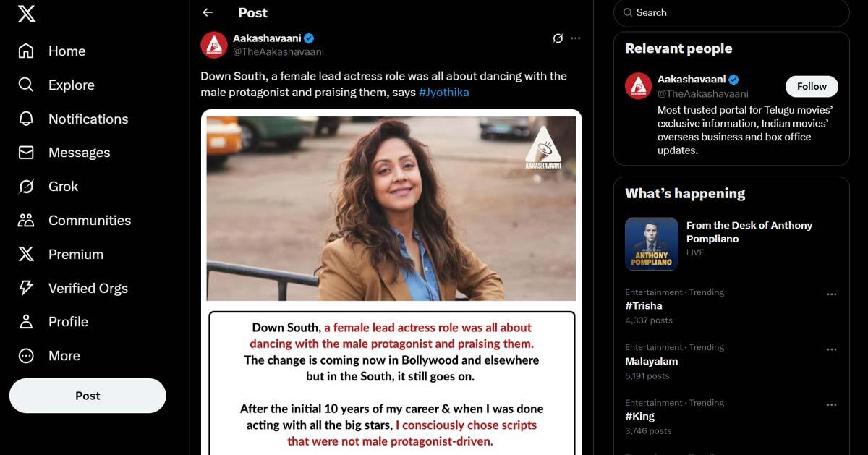Open the Anthony Pompliano live thumbnail

(x=652, y=244)
